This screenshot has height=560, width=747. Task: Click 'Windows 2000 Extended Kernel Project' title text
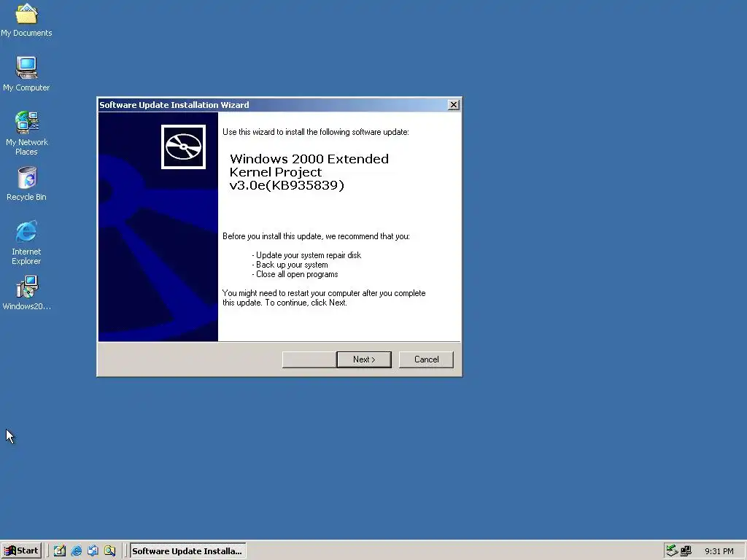click(309, 166)
